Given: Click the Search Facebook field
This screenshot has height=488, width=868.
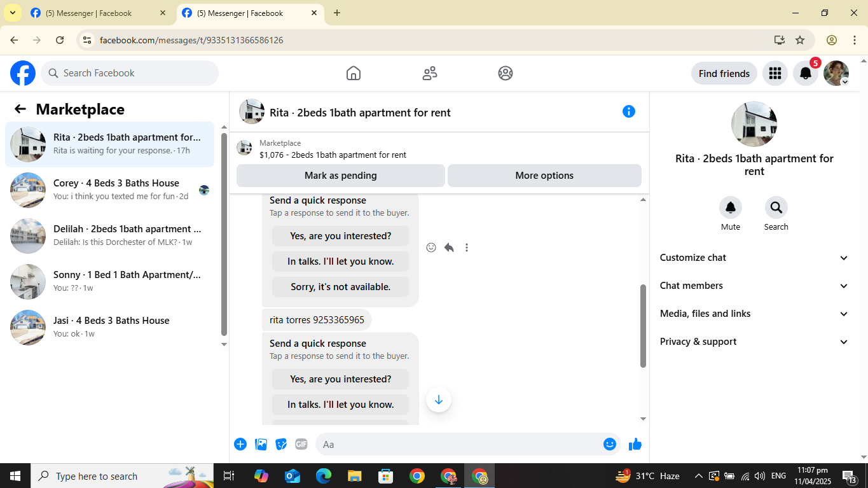Looking at the screenshot, I should pyautogui.click(x=130, y=73).
